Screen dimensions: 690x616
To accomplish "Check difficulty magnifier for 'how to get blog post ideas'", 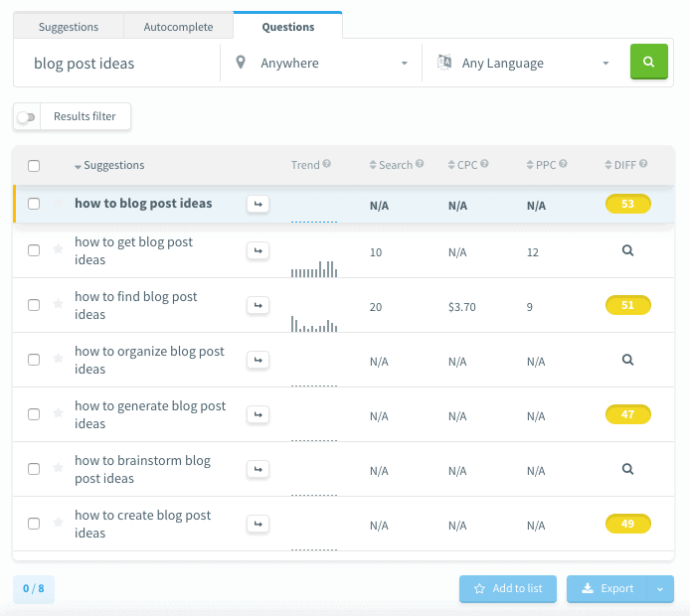I will click(x=627, y=250).
